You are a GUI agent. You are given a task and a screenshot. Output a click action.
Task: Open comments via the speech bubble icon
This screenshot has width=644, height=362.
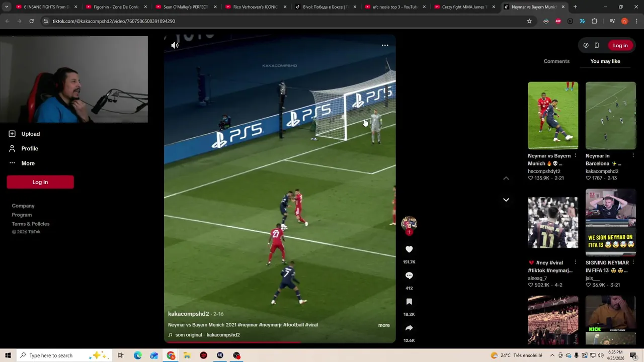point(409,276)
